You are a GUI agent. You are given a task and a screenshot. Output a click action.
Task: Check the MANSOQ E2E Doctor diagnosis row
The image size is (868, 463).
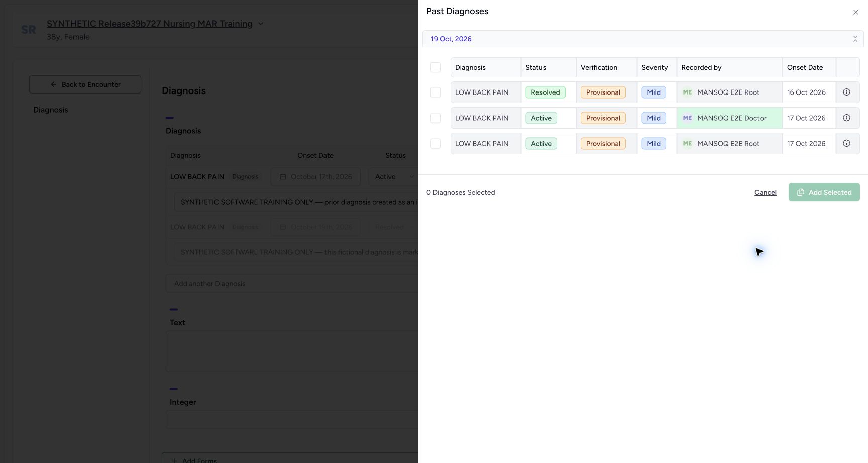(x=436, y=118)
